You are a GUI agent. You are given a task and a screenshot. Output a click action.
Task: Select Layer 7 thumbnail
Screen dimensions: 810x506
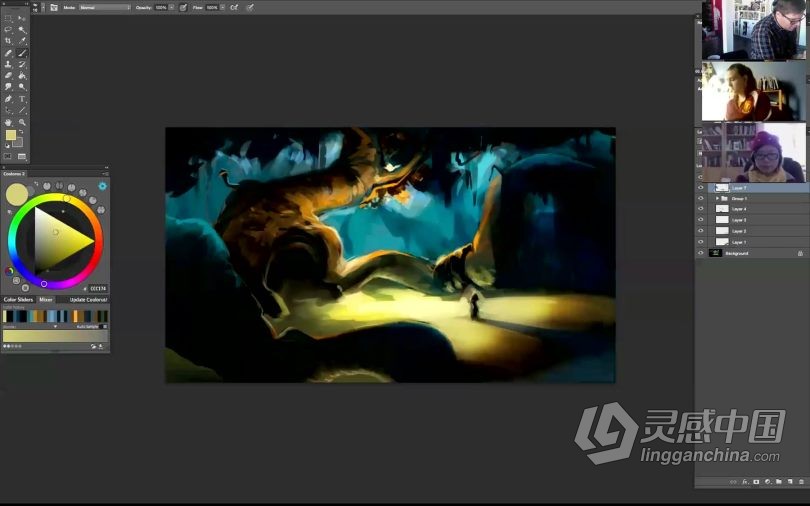[x=722, y=187]
